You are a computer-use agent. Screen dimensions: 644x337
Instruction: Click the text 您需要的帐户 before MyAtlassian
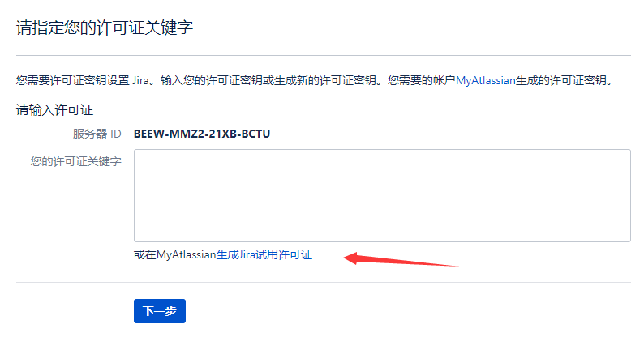point(422,80)
